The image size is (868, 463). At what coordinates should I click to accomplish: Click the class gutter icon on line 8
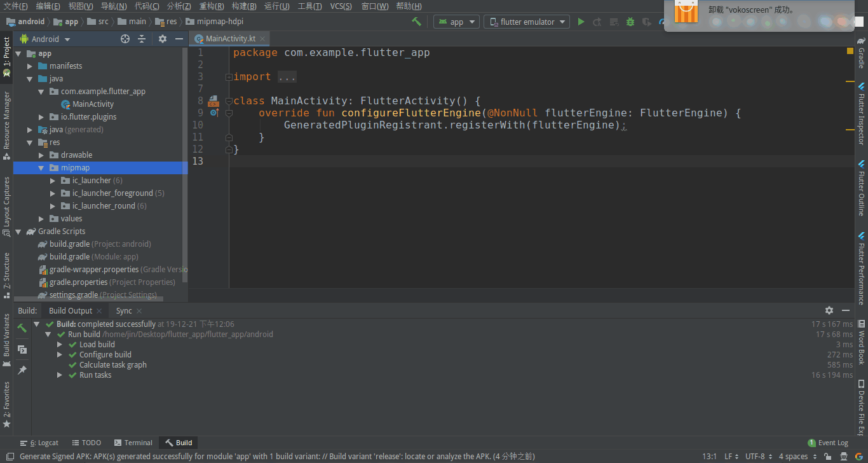point(214,100)
